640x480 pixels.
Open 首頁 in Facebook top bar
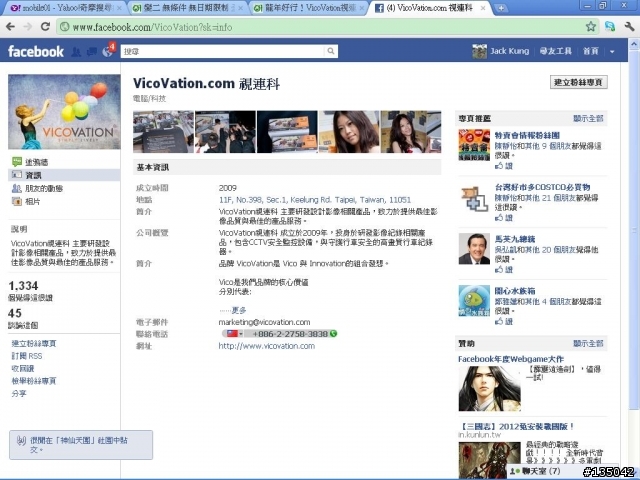click(x=591, y=51)
